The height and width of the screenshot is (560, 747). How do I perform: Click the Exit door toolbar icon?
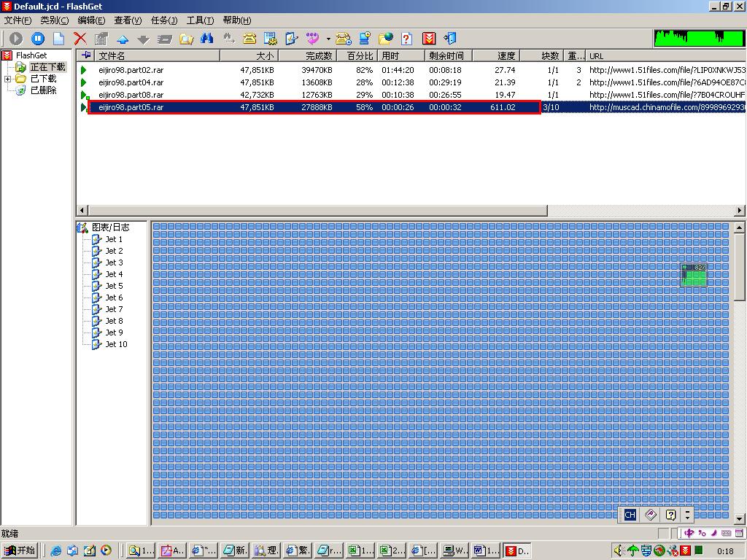click(449, 39)
